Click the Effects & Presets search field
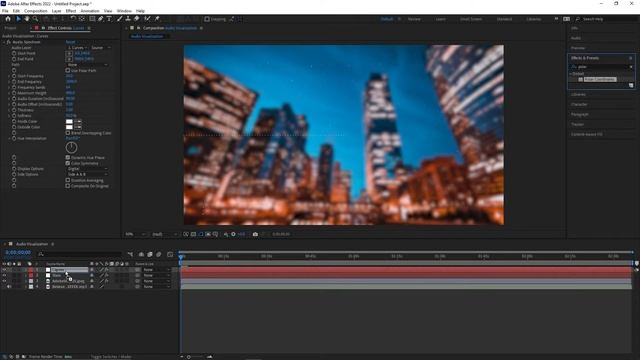Image resolution: width=640 pixels, height=360 pixels. [602, 67]
